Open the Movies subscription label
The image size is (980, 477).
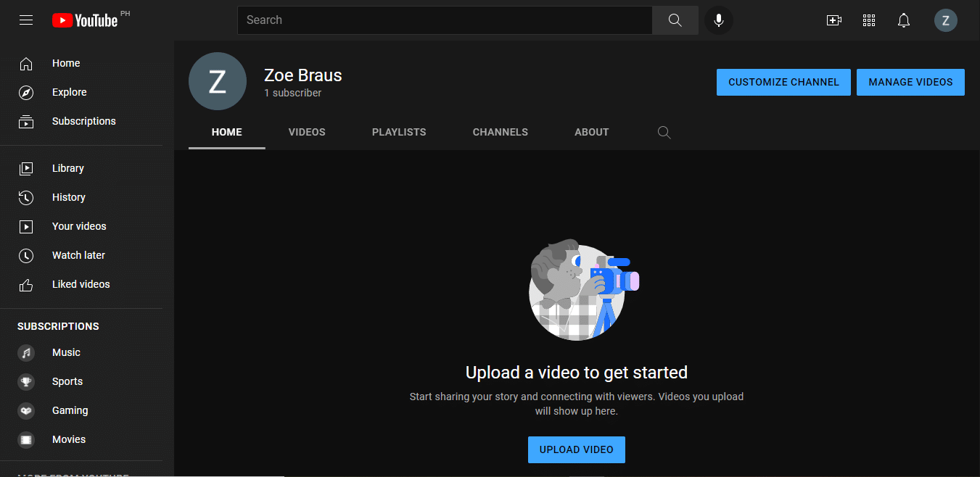(x=69, y=440)
